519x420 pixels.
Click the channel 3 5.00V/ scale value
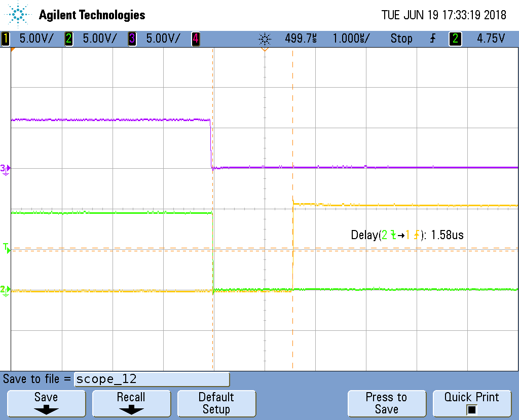pos(164,39)
